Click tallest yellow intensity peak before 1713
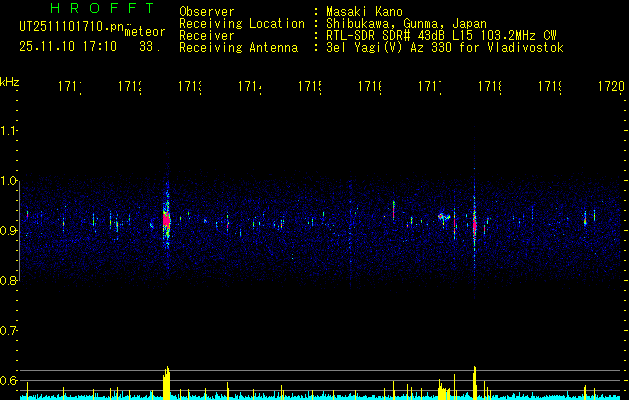Viewport: 629px width, 400px height. [x=166, y=383]
